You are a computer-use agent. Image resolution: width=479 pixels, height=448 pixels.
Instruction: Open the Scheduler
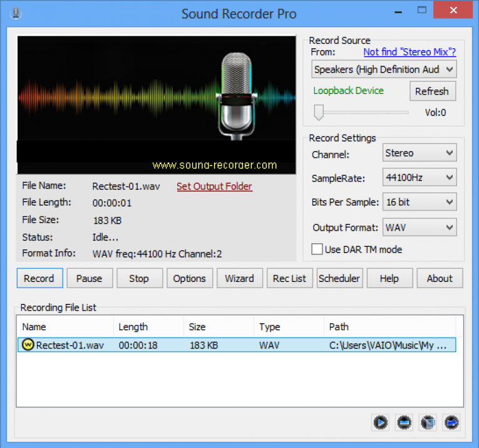click(x=340, y=278)
